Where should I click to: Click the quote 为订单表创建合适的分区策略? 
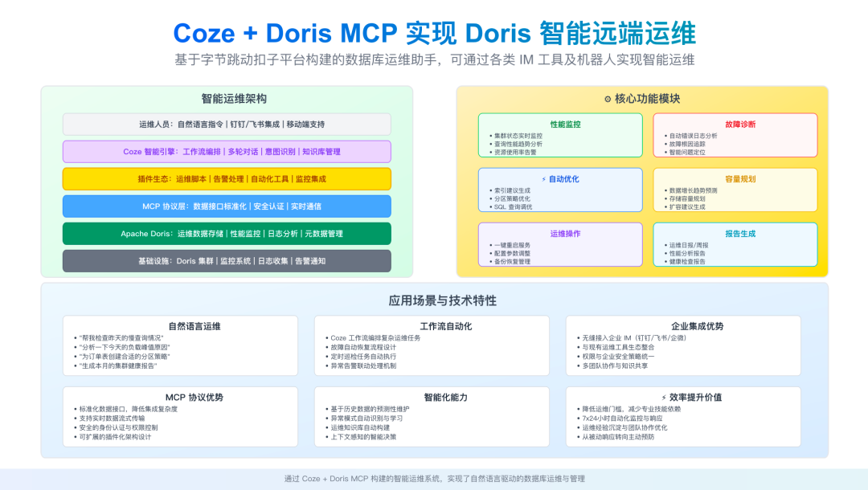pos(125,357)
